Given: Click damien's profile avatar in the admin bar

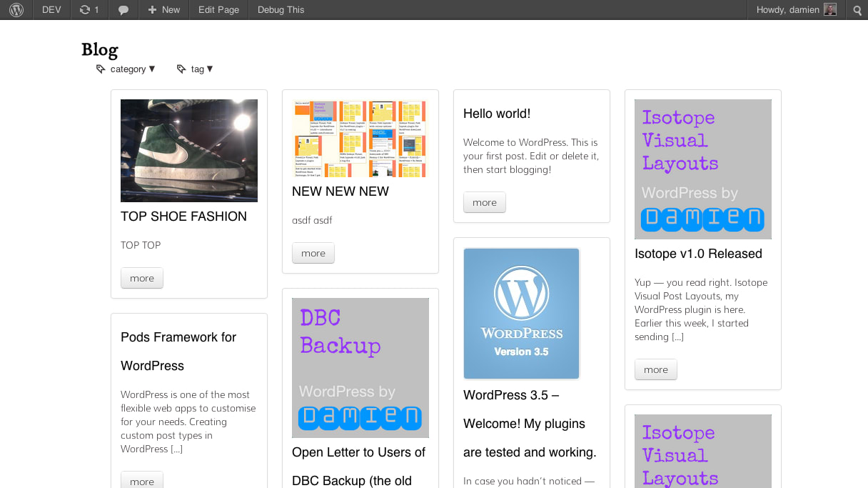Looking at the screenshot, I should point(829,9).
